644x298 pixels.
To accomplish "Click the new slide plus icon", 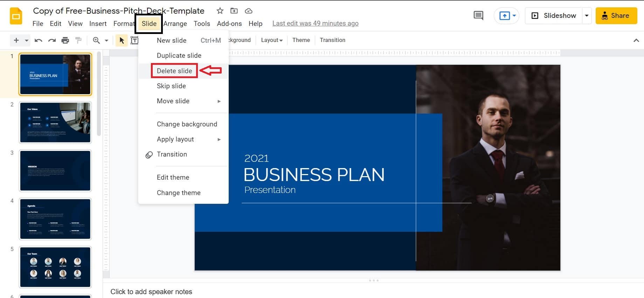I will point(16,40).
